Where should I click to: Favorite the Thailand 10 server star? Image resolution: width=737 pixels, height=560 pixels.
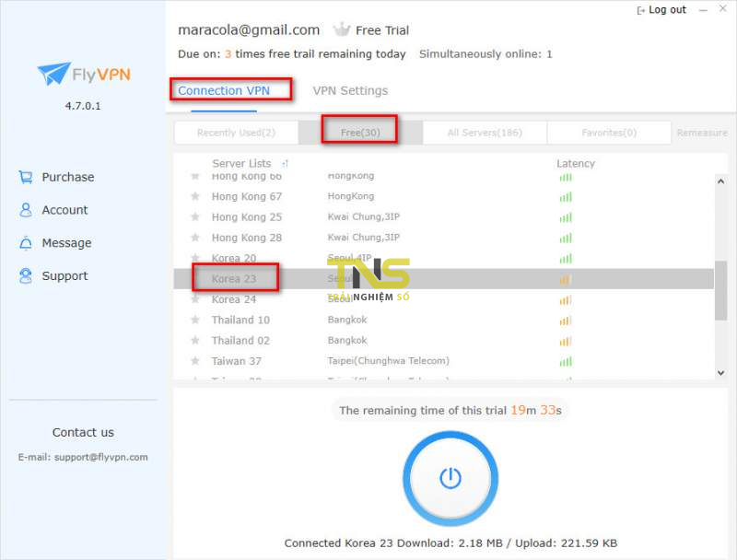coord(195,320)
